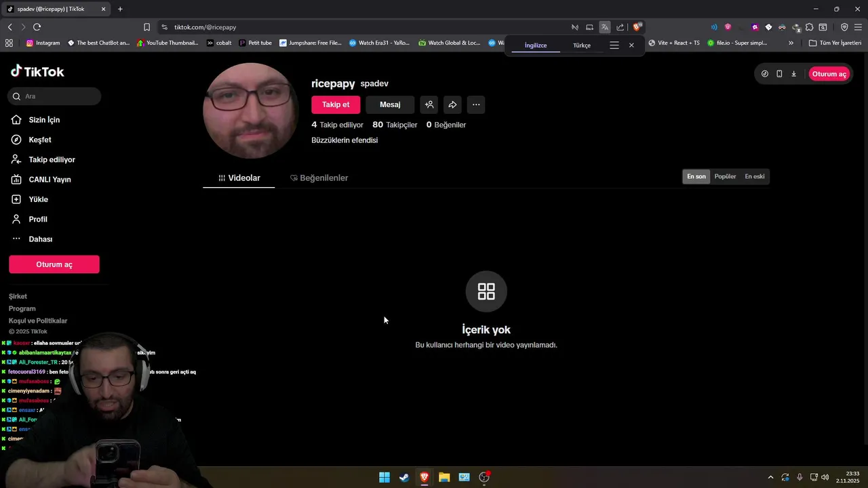Open the profile three-dots menu

click(476, 104)
